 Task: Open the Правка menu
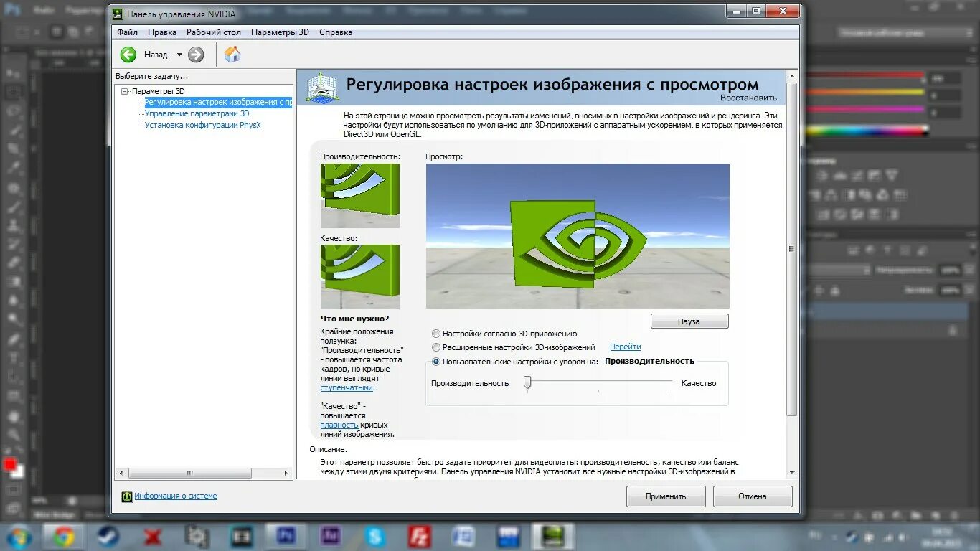tap(162, 32)
